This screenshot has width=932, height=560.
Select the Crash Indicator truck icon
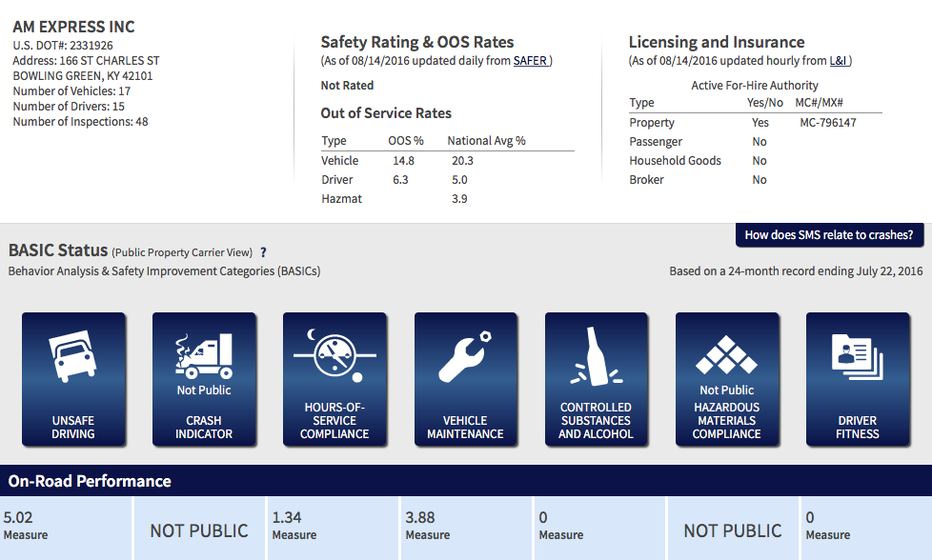click(x=204, y=379)
